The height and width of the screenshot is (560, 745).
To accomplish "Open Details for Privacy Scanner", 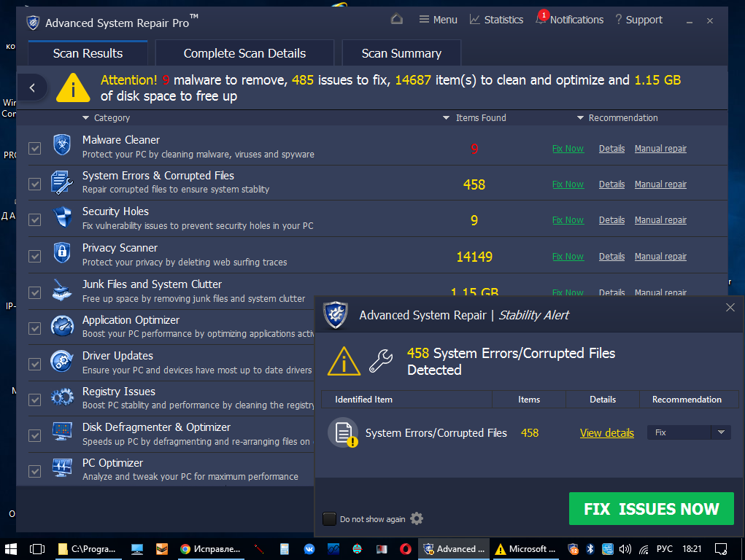I will pos(611,257).
